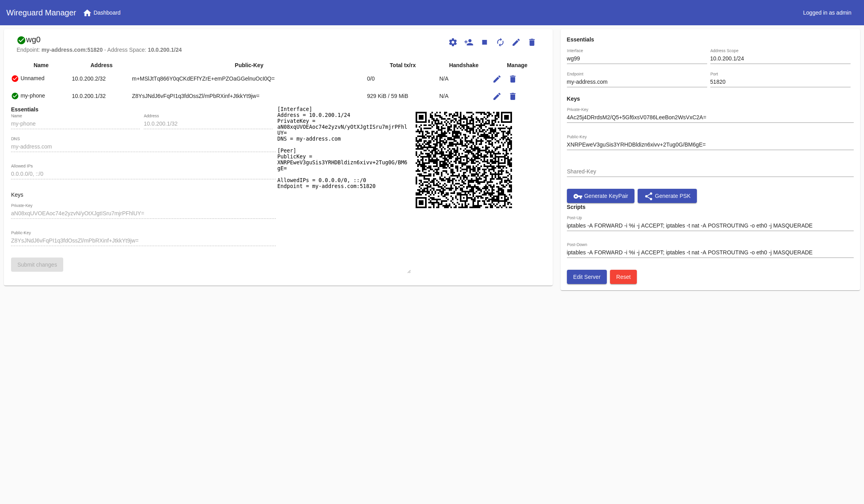The height and width of the screenshot is (504, 864).
Task: Edit the Unnamed peer
Action: [497, 79]
